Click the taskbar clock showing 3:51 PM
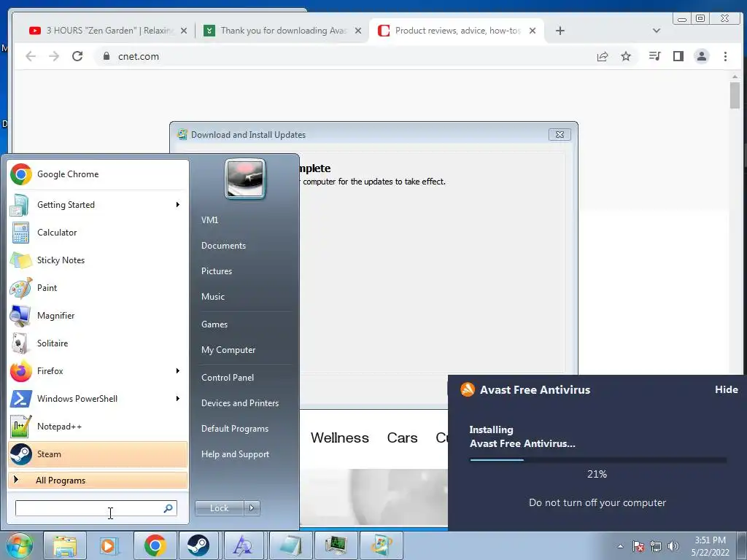Image resolution: width=747 pixels, height=560 pixels. tap(711, 546)
